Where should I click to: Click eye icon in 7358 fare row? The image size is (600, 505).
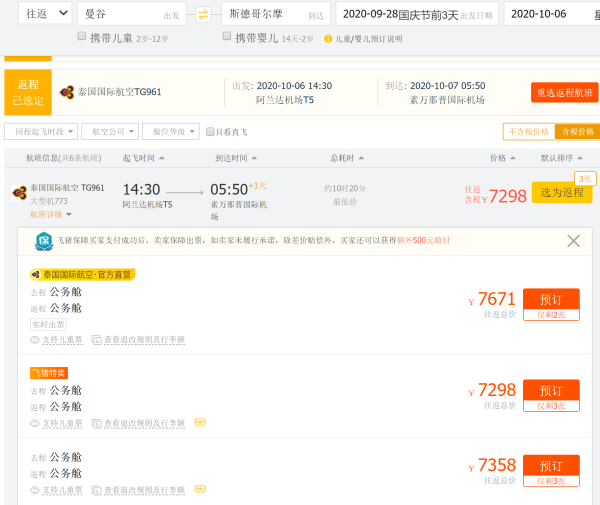(35, 490)
